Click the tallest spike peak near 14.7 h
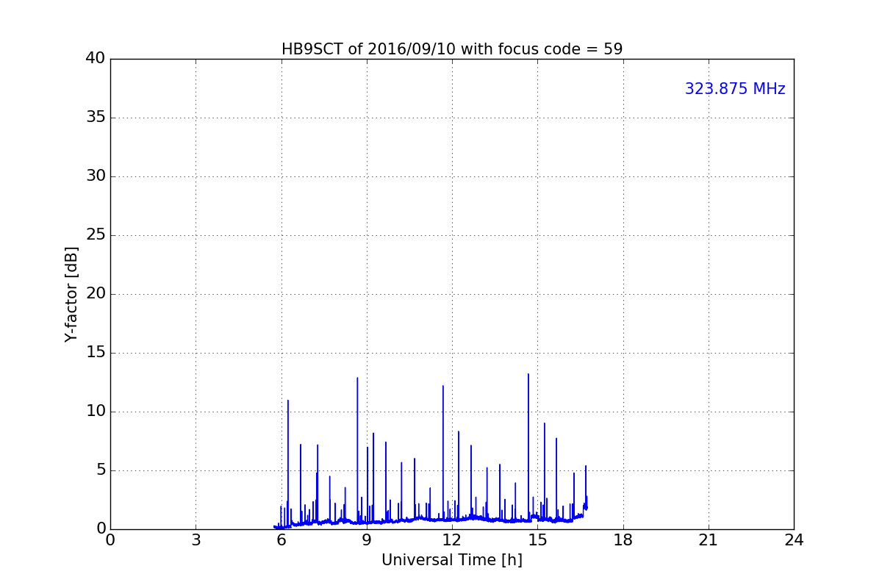 tap(528, 374)
